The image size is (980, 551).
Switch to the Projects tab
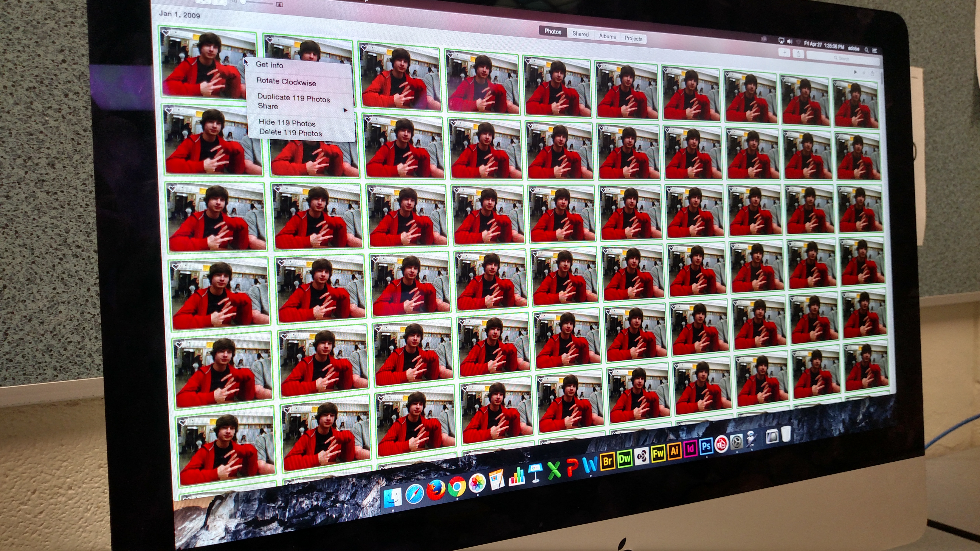coord(633,38)
